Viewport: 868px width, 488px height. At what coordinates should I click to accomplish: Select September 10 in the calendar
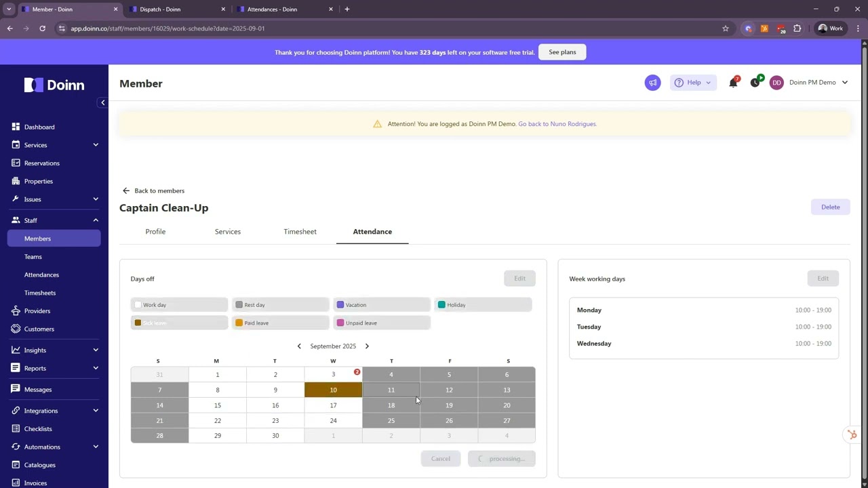tap(333, 390)
